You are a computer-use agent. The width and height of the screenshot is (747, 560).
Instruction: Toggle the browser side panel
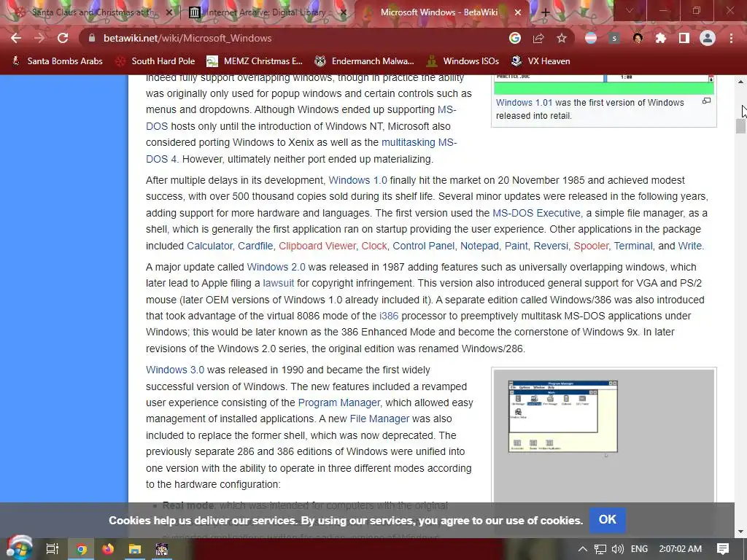coord(684,38)
